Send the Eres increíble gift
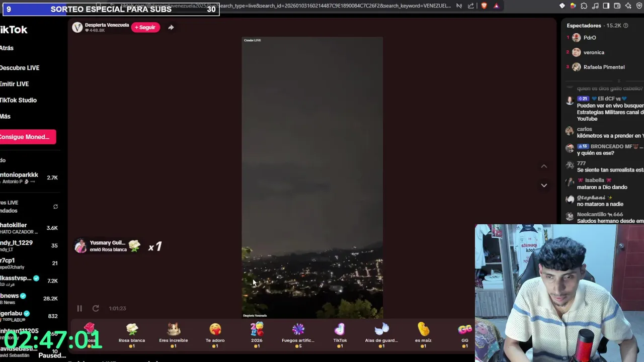This screenshot has width=644, height=362. click(174, 335)
